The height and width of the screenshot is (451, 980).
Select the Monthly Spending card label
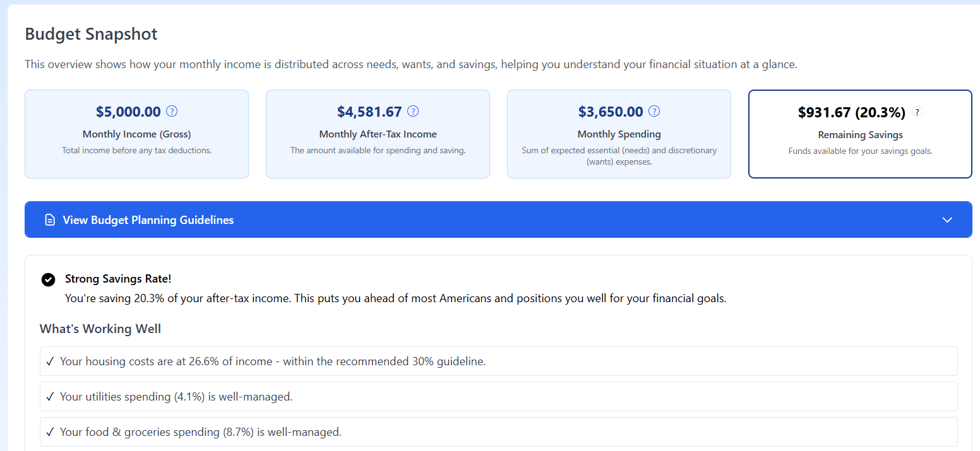click(x=619, y=134)
